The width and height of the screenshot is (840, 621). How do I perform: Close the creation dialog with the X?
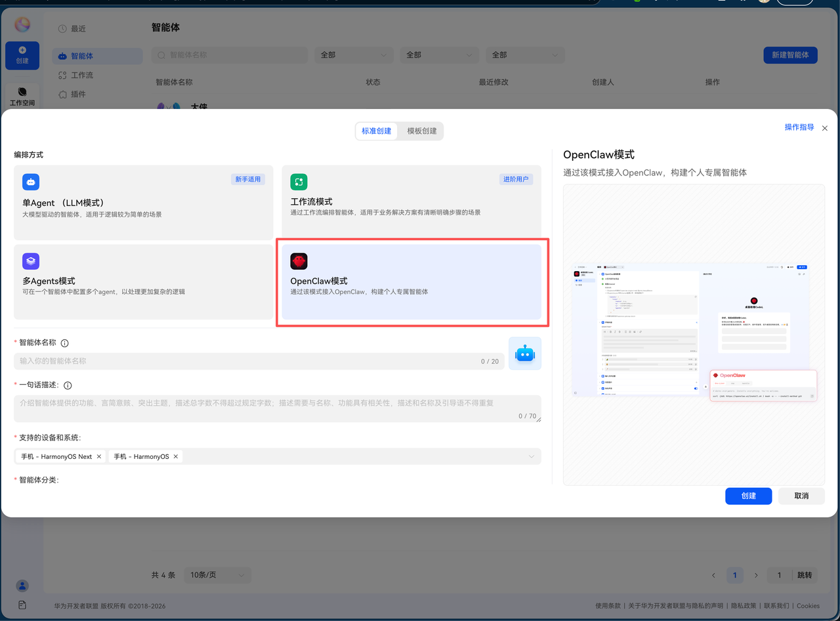(x=825, y=128)
